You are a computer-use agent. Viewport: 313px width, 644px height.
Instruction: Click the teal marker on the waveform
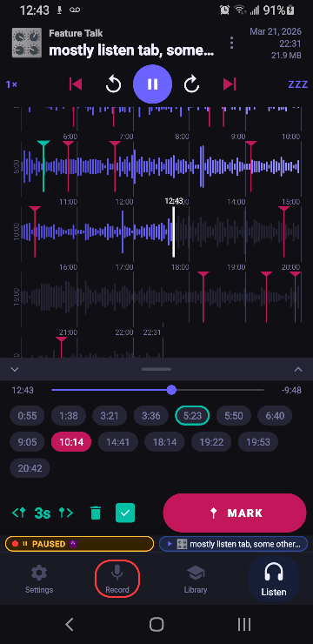[x=43, y=166]
